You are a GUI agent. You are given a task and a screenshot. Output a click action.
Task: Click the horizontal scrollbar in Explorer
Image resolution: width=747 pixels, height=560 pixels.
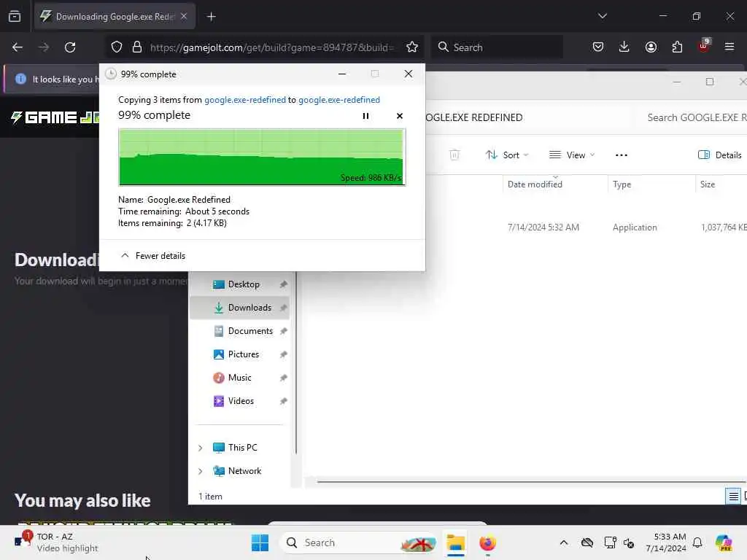532,481
